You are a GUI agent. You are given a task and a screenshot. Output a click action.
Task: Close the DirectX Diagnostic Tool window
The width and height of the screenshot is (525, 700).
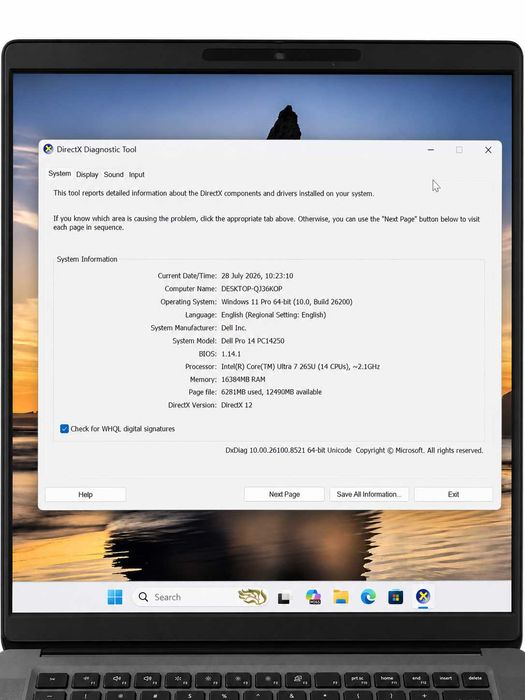488,150
